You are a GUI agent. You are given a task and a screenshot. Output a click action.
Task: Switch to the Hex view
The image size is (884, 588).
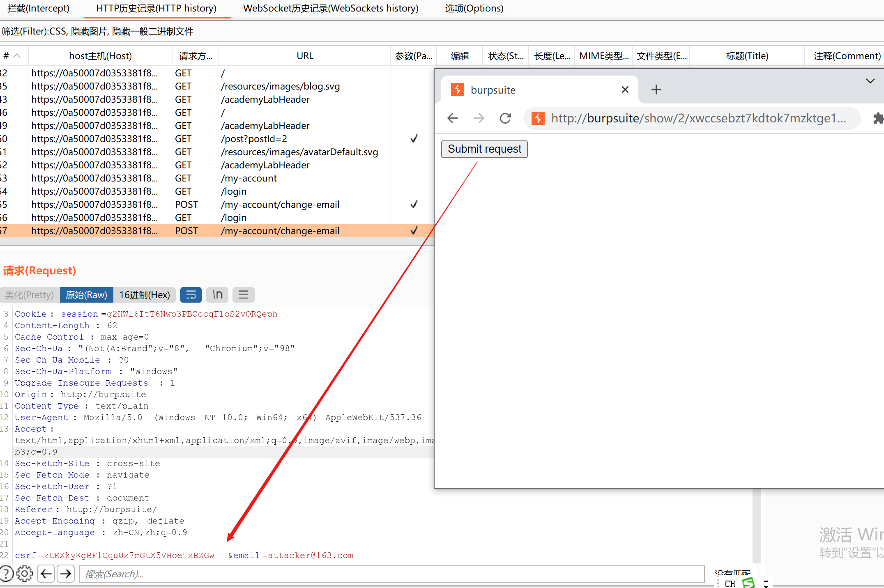145,295
